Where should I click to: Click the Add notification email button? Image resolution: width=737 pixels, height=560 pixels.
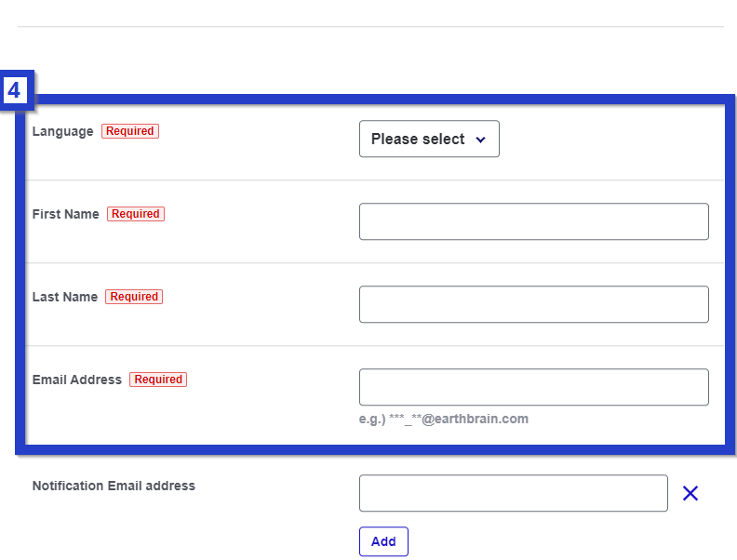click(x=383, y=541)
